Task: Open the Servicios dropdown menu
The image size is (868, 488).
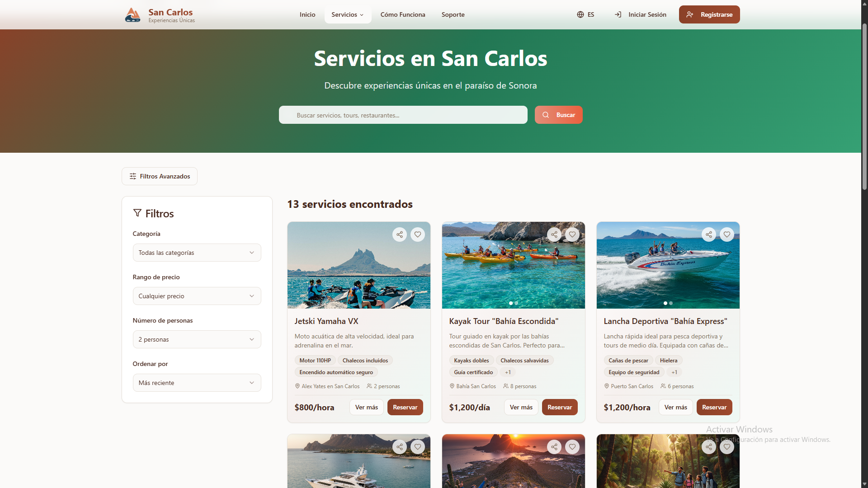Action: pyautogui.click(x=347, y=14)
